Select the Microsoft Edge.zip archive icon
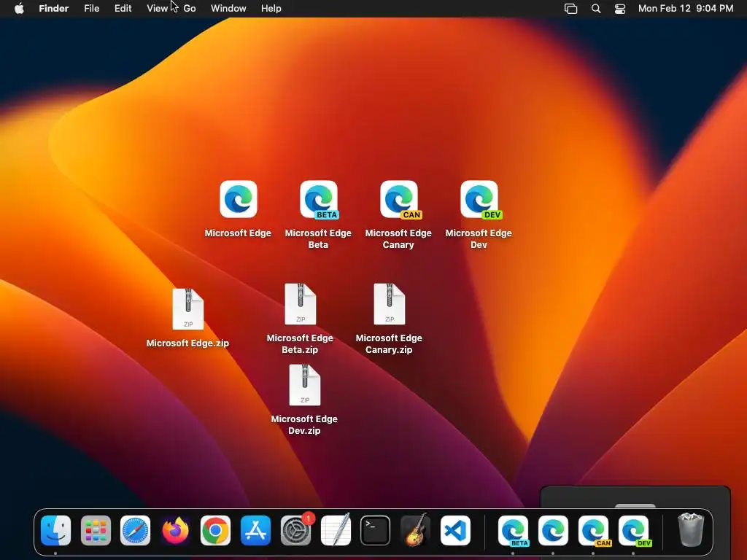The width and height of the screenshot is (747, 560). pyautogui.click(x=188, y=309)
